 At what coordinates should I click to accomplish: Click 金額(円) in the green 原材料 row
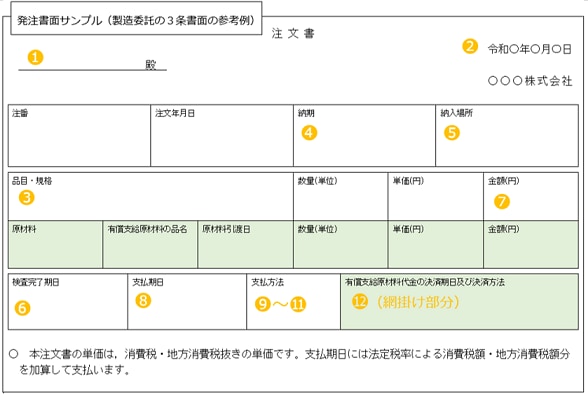click(503, 229)
